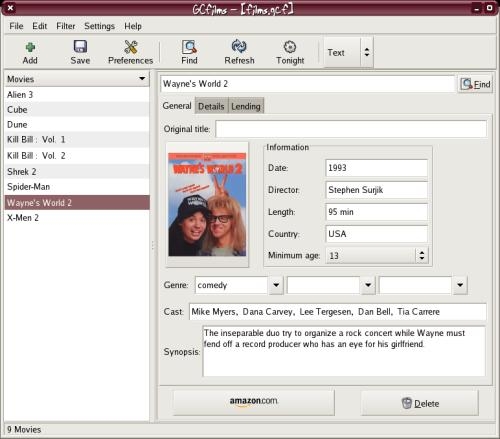
Task: Open the Settings menu
Action: [99, 26]
